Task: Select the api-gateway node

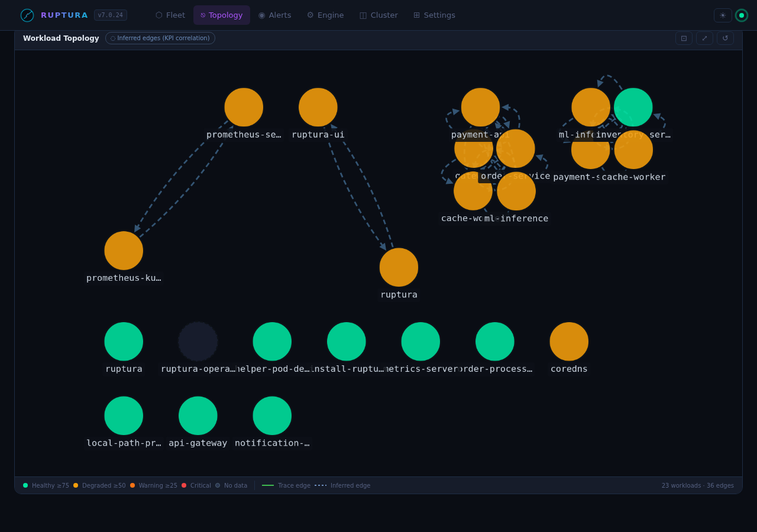Action: (x=198, y=416)
